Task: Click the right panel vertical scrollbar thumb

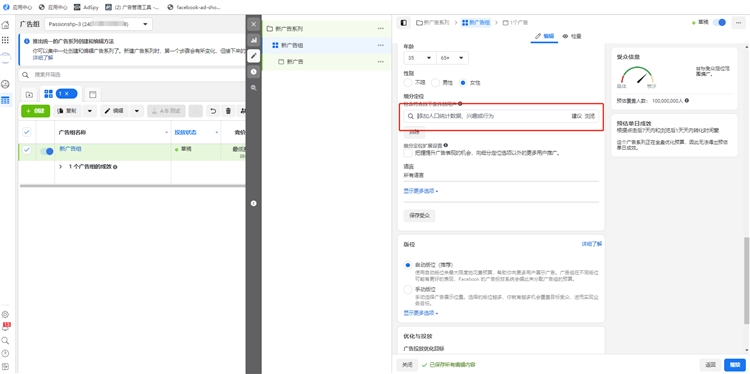Action: [747, 280]
